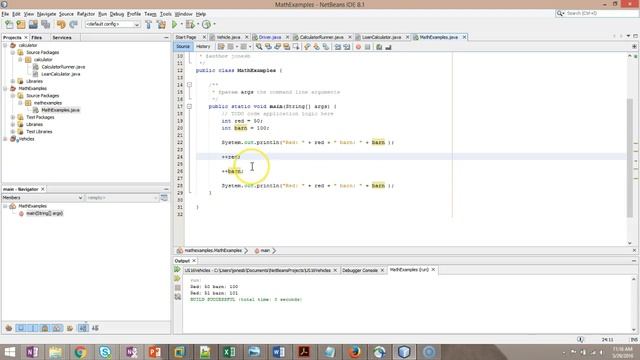This screenshot has width=640, height=360.
Task: Click the Build Project hammer icon
Action: pos(149,24)
